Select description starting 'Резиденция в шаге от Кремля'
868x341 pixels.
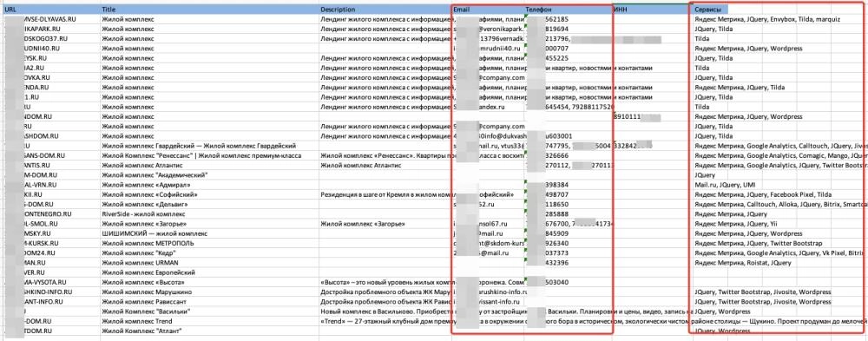click(x=386, y=194)
